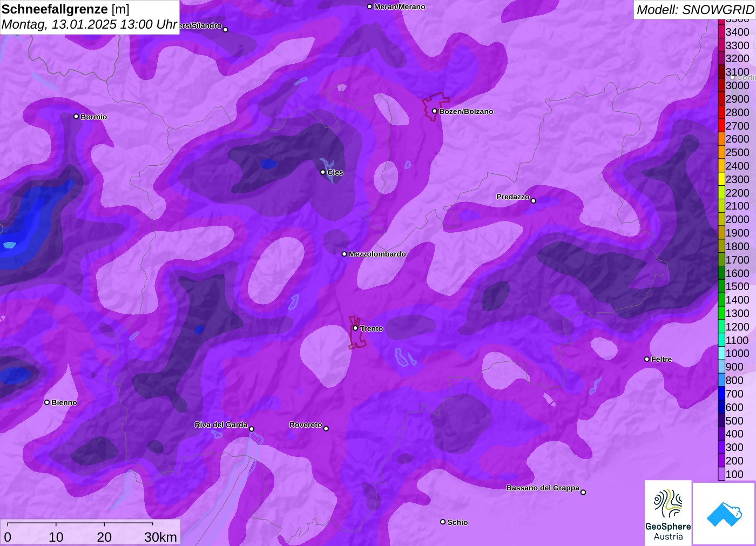Click the date Montag, 13.01.2025 13:00 Uhr

[x=90, y=24]
